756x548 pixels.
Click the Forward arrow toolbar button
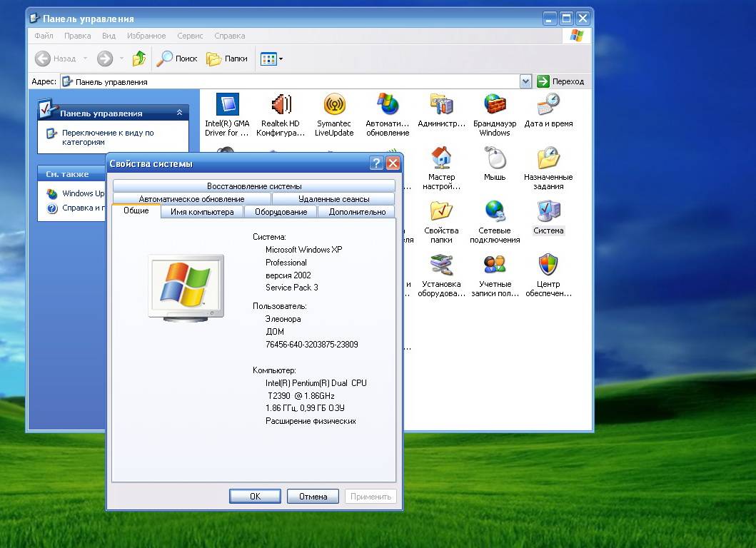click(105, 59)
